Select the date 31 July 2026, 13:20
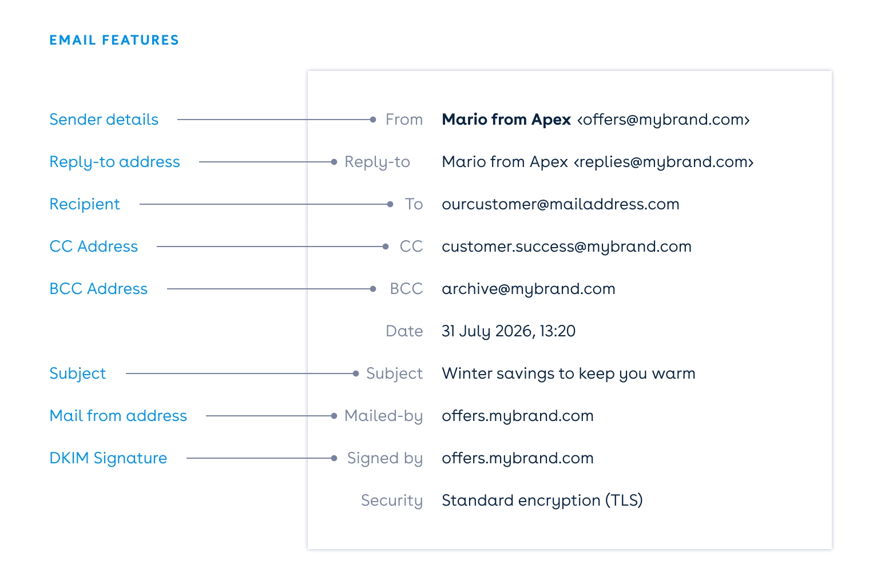The image size is (881, 588). tap(509, 331)
